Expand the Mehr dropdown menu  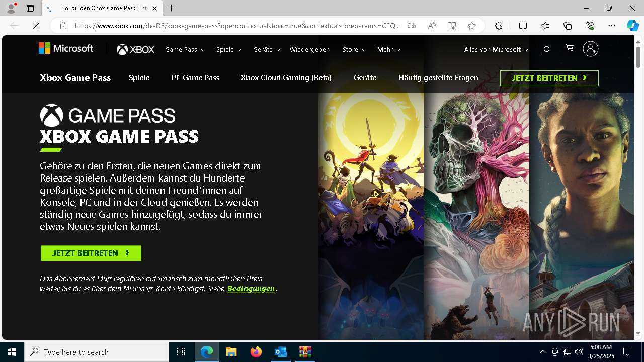tap(389, 49)
